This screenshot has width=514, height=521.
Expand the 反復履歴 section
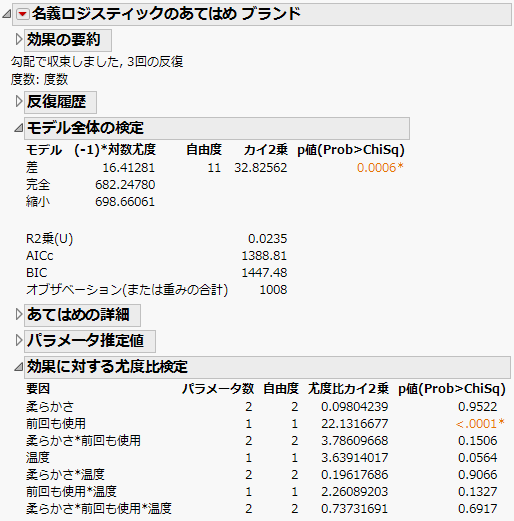tap(19, 102)
